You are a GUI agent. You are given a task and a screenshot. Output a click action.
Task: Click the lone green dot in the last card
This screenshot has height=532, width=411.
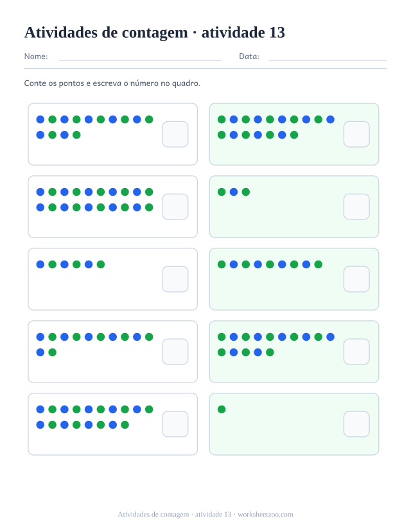tap(222, 409)
